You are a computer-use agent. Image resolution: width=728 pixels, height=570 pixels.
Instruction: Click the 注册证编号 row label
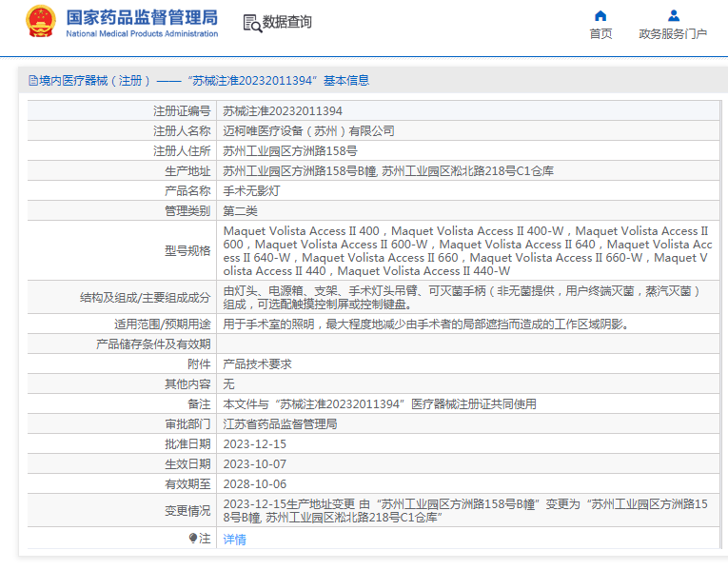pos(182,111)
